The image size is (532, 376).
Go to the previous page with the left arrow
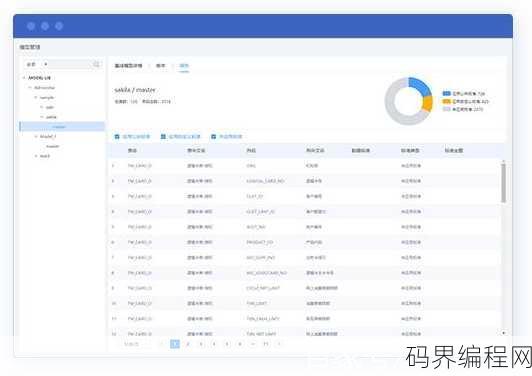(x=161, y=344)
